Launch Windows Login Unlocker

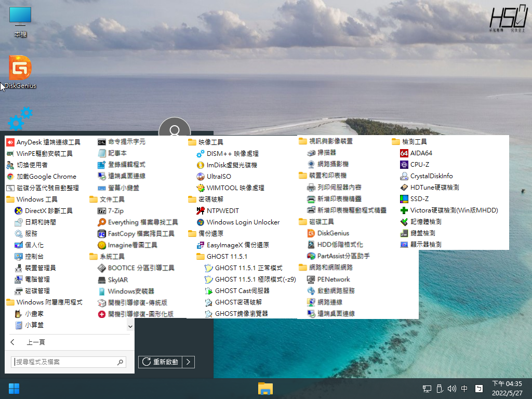pos(238,222)
